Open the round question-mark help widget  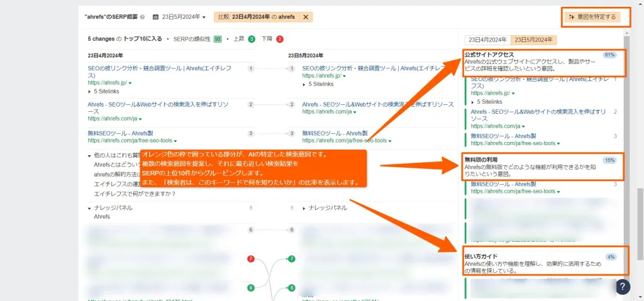coord(623,287)
